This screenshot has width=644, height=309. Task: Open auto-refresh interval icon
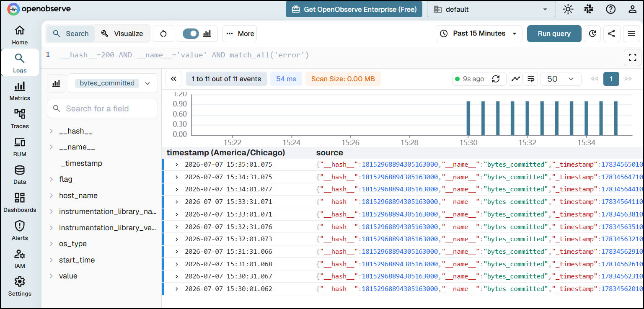point(592,33)
